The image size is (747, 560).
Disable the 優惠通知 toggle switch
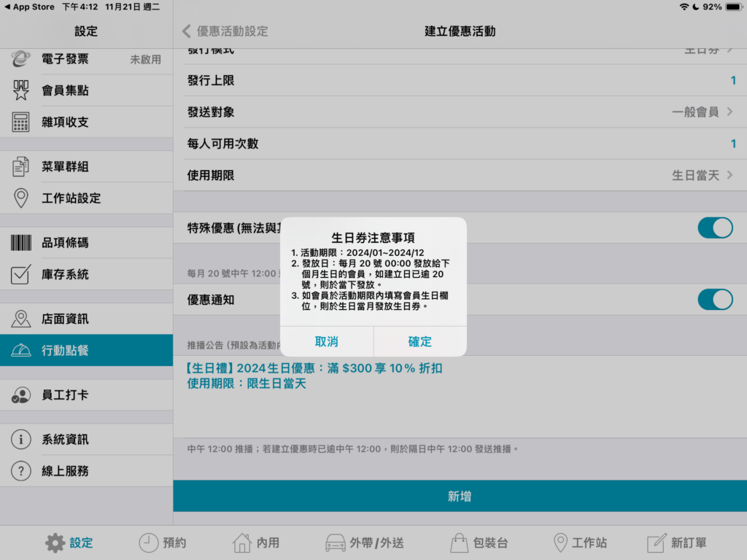(x=714, y=300)
